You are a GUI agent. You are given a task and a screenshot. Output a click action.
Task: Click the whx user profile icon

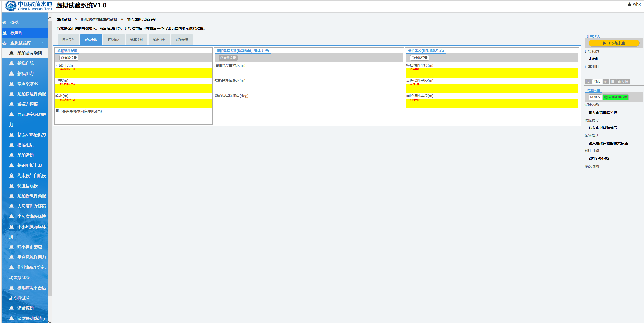coord(629,4)
